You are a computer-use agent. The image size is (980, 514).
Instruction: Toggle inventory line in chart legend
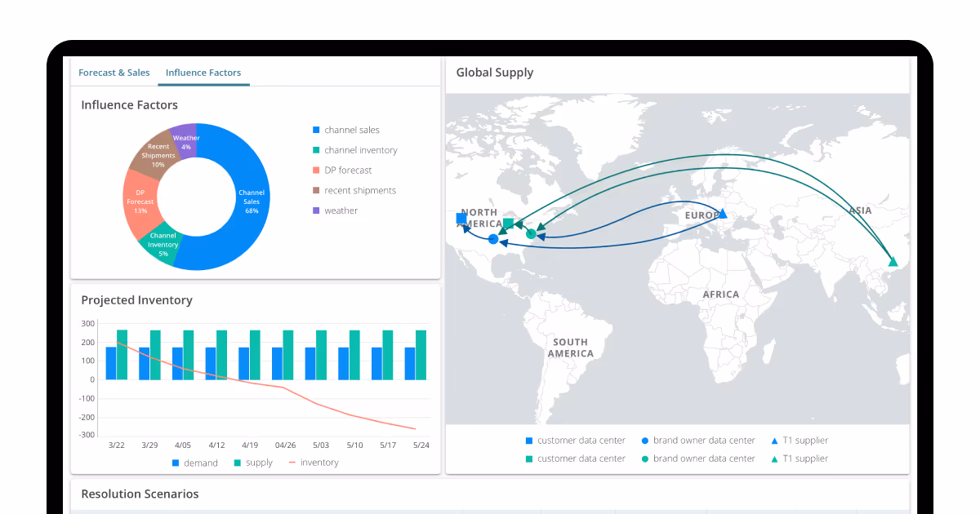[x=314, y=463]
